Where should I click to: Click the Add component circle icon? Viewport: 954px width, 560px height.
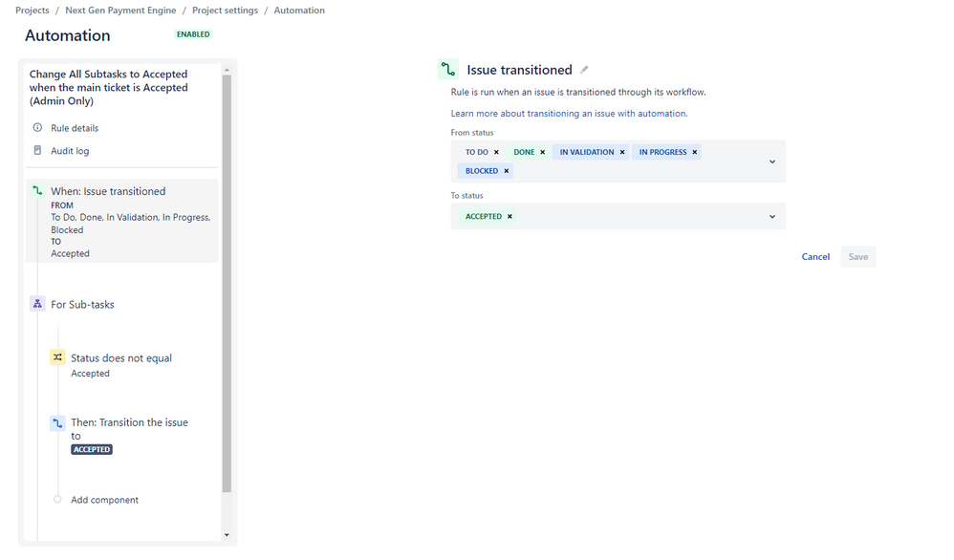pyautogui.click(x=57, y=499)
